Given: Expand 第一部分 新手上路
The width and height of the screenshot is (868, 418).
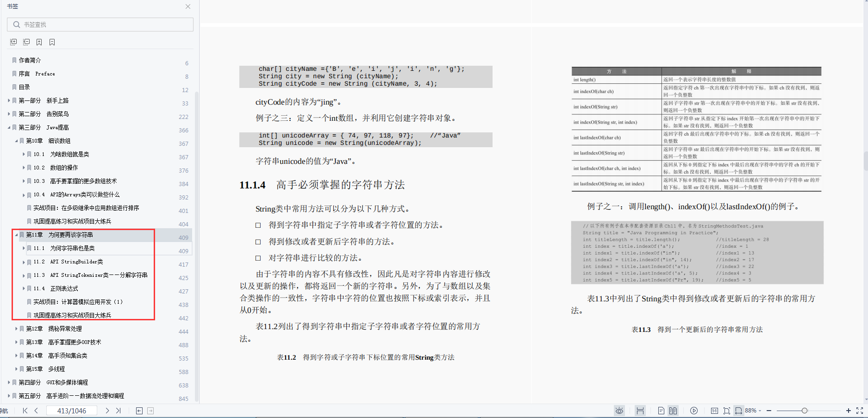Looking at the screenshot, I should (x=9, y=100).
